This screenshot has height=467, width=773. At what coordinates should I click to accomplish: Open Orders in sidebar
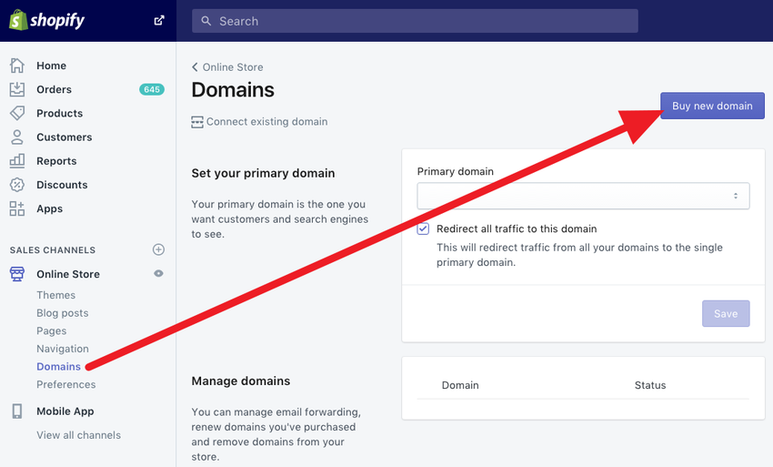click(x=54, y=89)
